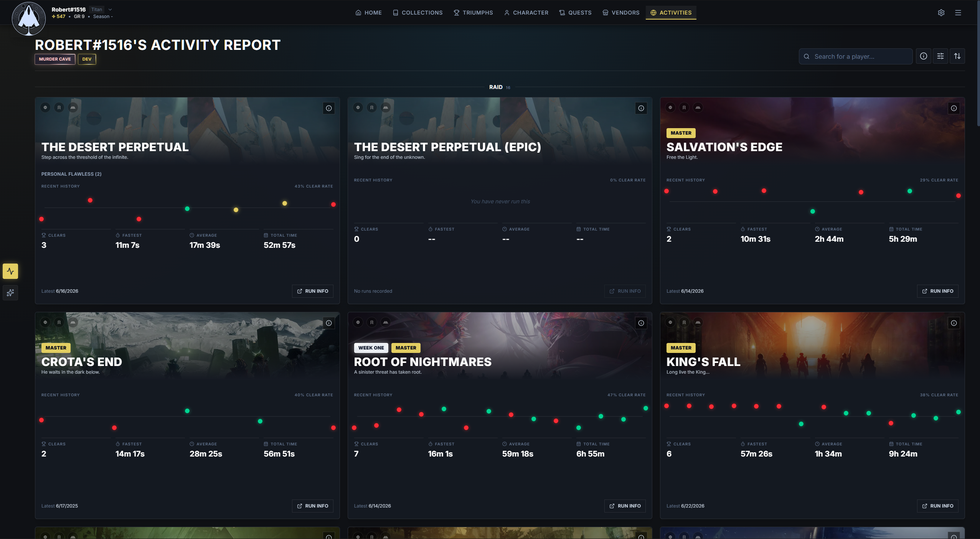This screenshot has width=980, height=539.
Task: Click the Hunter class icon on Root of Nightmares
Action: [372, 322]
